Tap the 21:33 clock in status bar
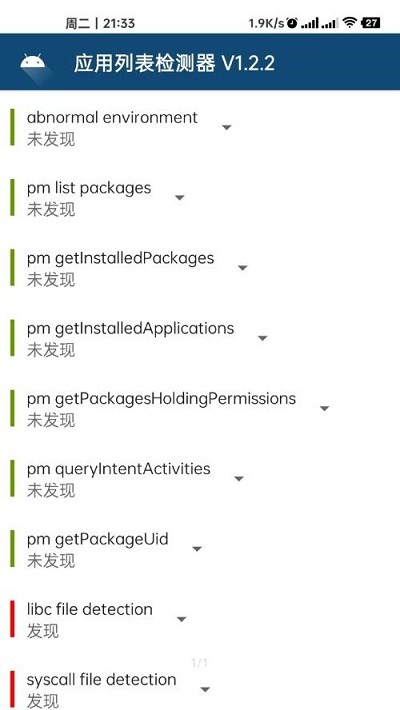This screenshot has height=710, width=400. (x=119, y=23)
